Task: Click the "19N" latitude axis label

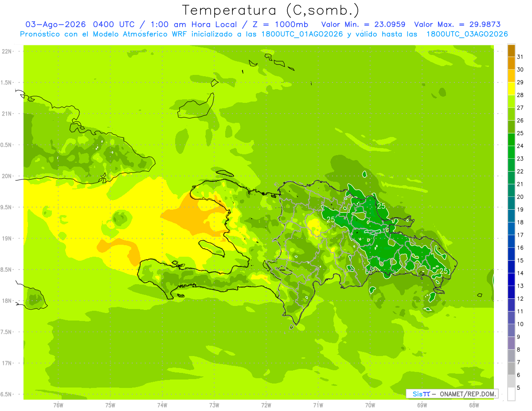Action: point(7,239)
